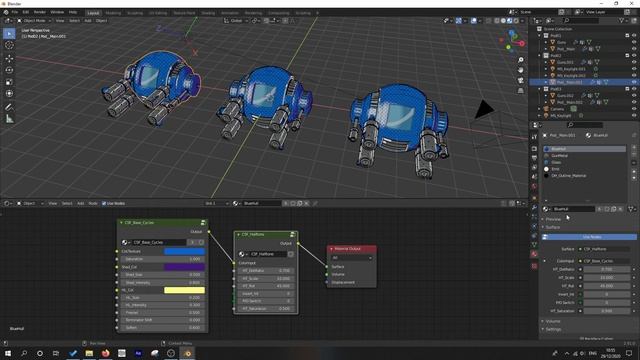Click the material name field BlueHull in properties
The width and height of the screenshot is (640, 360).
573,209
